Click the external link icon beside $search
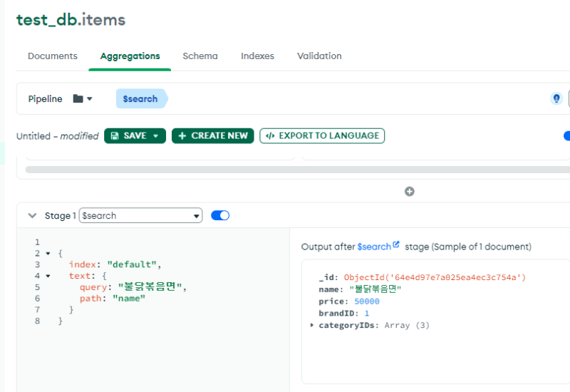This screenshot has width=570, height=392. (x=396, y=246)
